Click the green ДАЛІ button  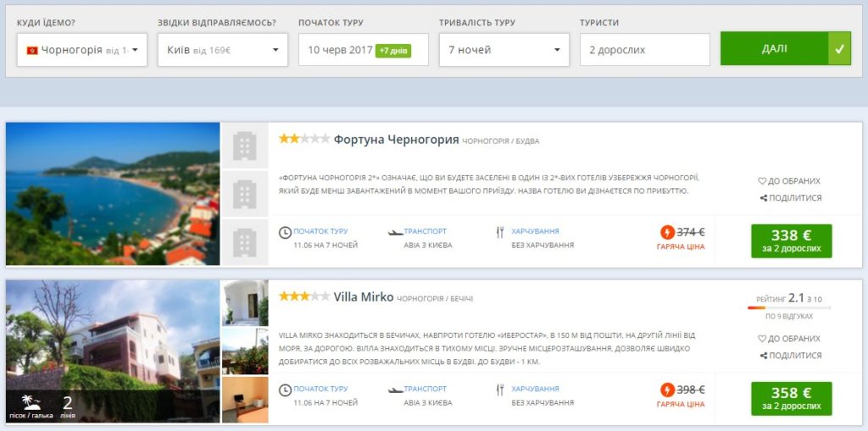786,48
